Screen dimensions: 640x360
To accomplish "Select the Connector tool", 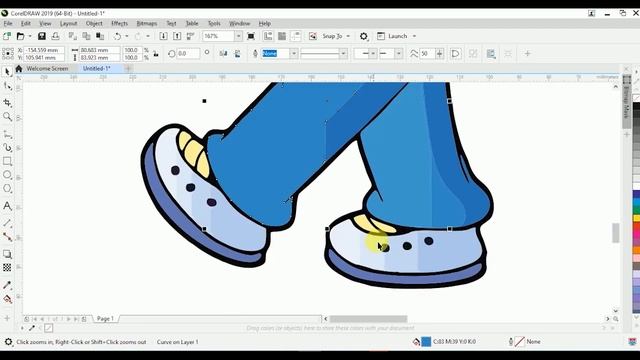I will coord(7,237).
